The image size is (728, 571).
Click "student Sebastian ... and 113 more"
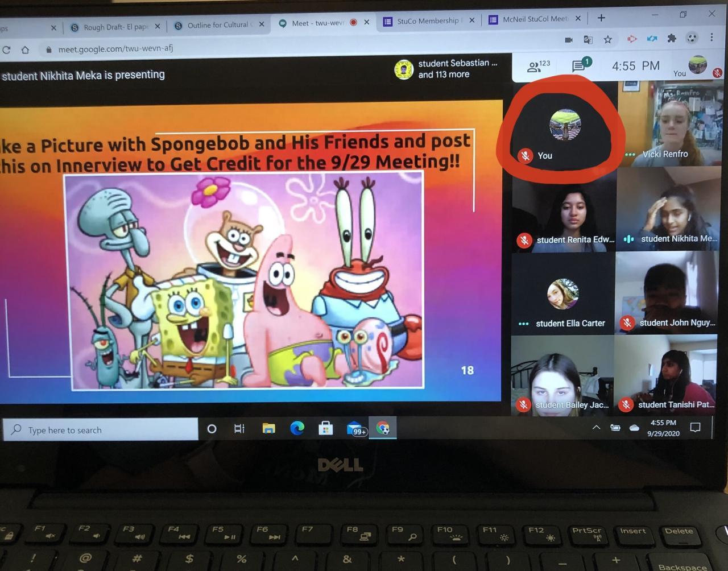[457, 69]
